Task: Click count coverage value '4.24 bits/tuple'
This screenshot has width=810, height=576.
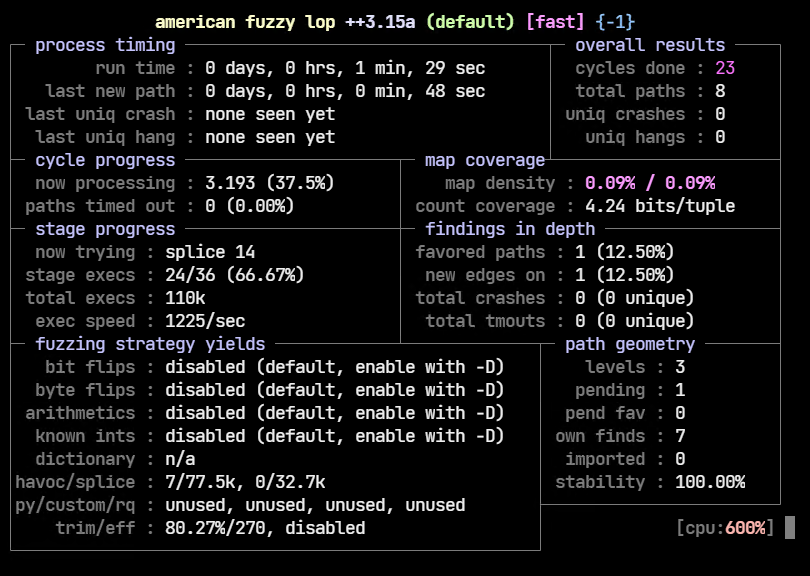Action: tap(660, 206)
